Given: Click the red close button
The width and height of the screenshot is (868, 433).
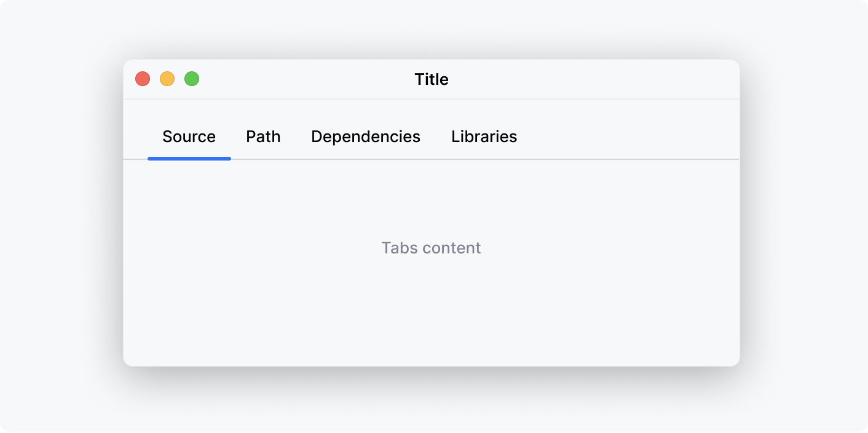Looking at the screenshot, I should point(142,79).
